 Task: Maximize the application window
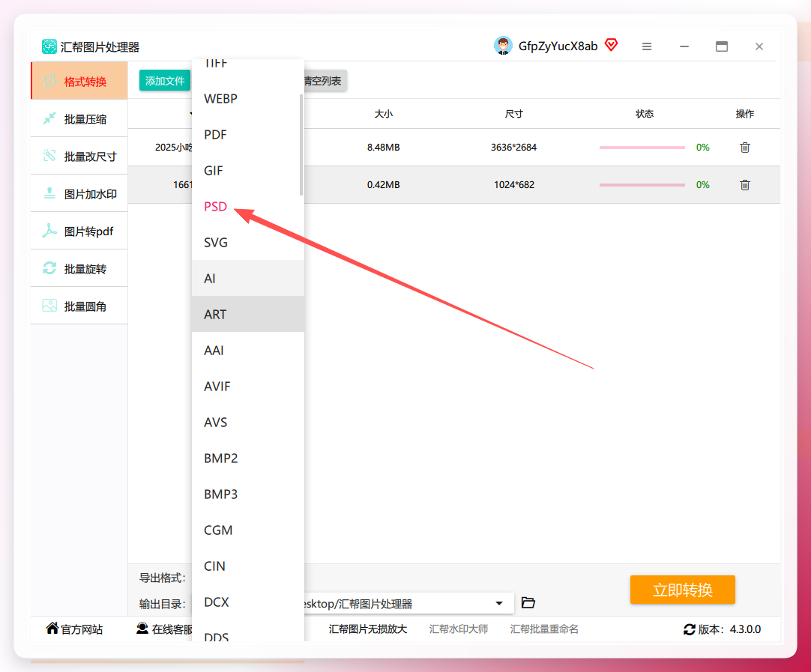click(722, 46)
